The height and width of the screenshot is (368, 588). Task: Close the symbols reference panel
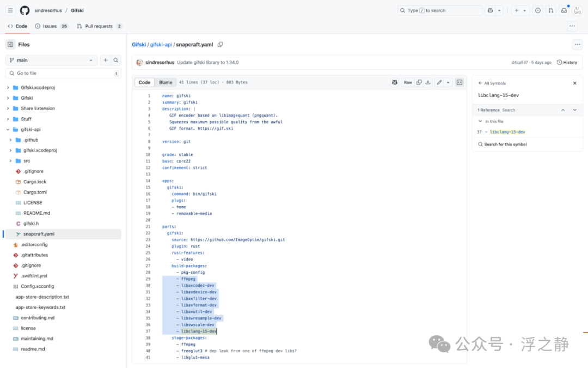[x=574, y=83]
